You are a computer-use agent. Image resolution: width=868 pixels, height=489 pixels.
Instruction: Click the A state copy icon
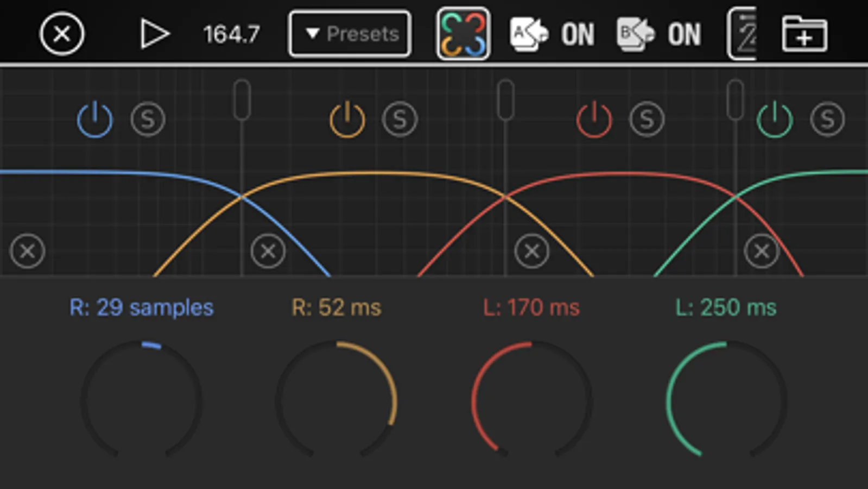[x=529, y=34]
